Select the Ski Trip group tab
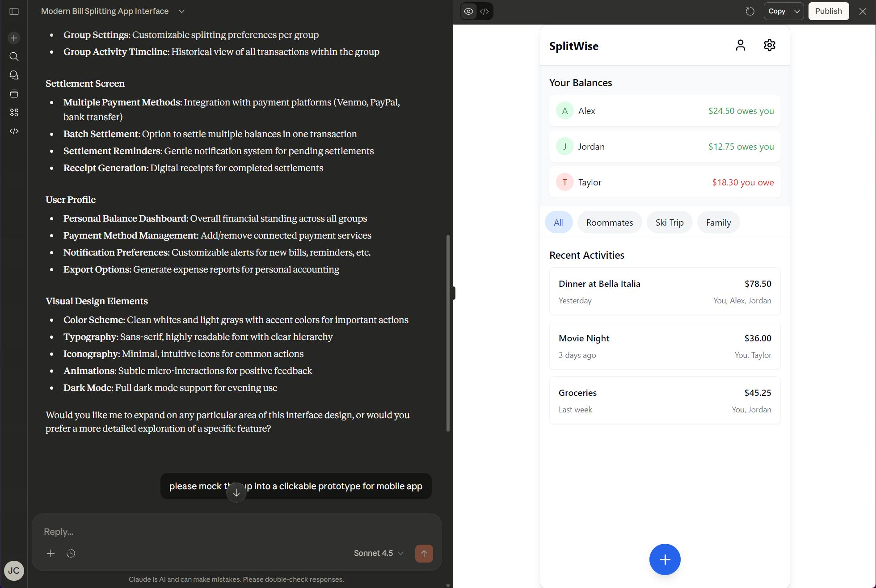Viewport: 876px width, 588px height. point(669,223)
